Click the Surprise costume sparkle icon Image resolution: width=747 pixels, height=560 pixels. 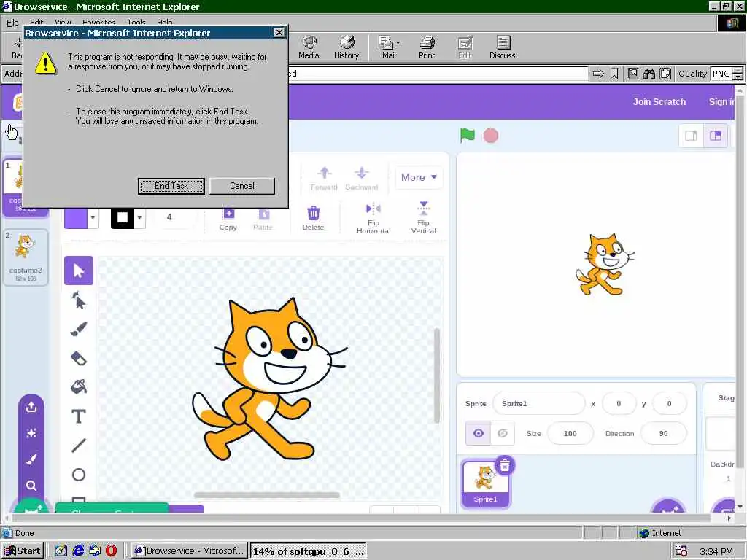[31, 433]
